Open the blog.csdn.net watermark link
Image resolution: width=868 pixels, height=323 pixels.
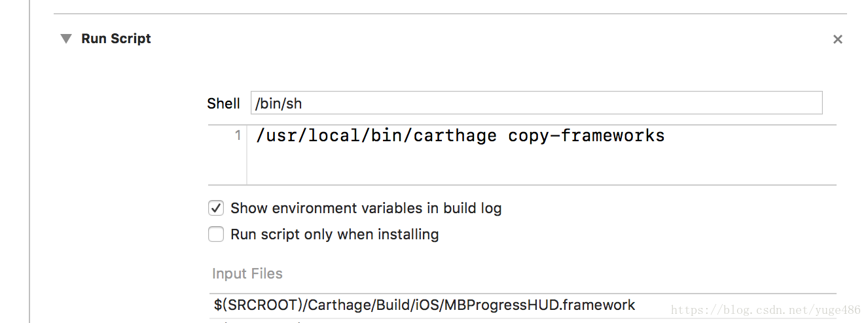[x=766, y=310]
